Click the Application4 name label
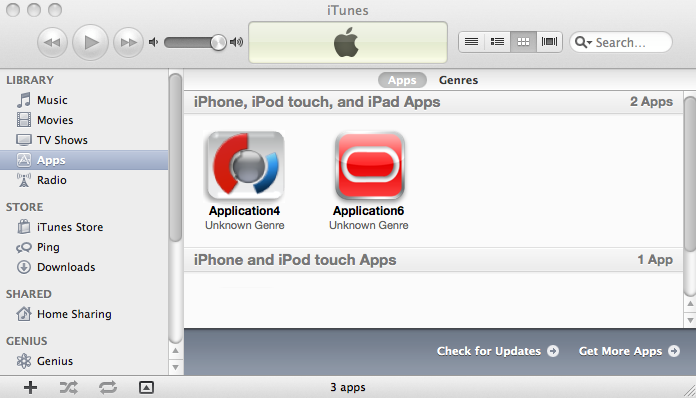Image resolution: width=696 pixels, height=398 pixels. (245, 211)
